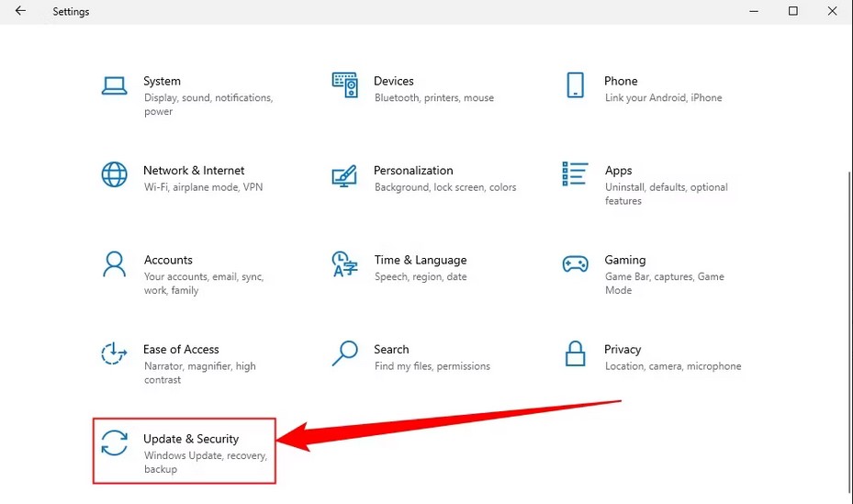Open the Privacy padlock icon
Viewport: 853px width, 504px height.
(575, 353)
